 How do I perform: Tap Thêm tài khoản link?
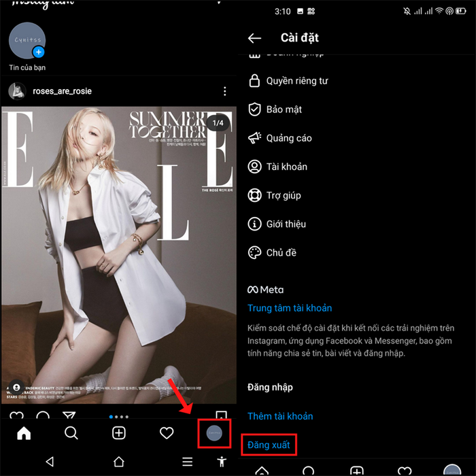280,416
